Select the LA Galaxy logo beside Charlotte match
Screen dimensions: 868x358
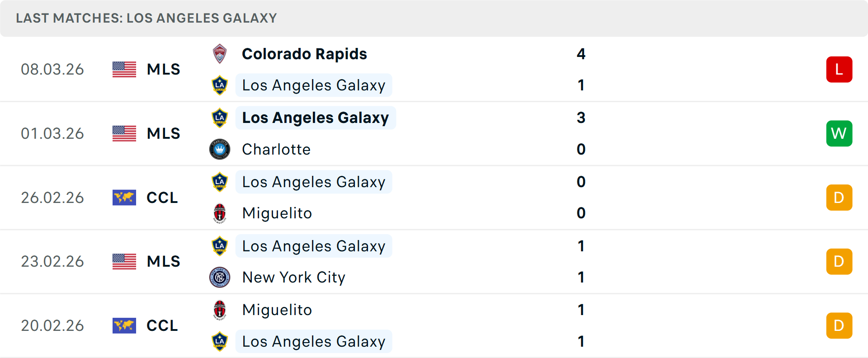220,118
